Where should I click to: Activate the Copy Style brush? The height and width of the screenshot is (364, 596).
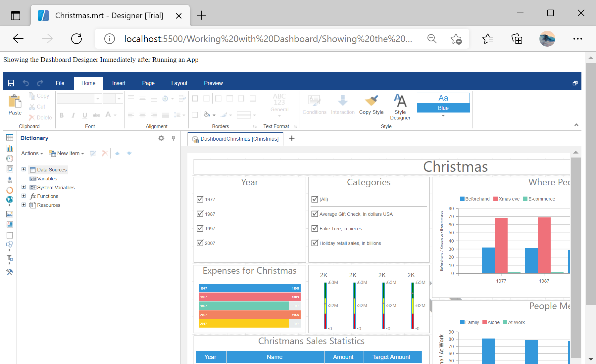pyautogui.click(x=371, y=105)
